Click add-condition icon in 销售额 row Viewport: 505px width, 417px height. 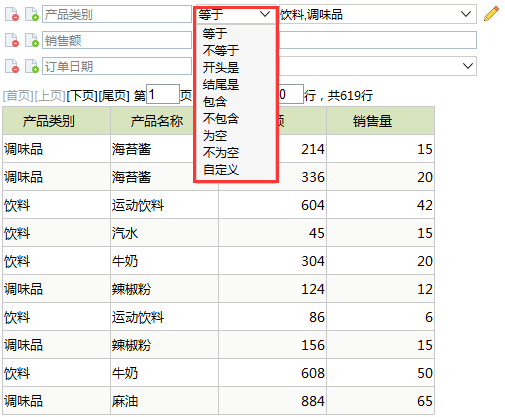[x=32, y=40]
